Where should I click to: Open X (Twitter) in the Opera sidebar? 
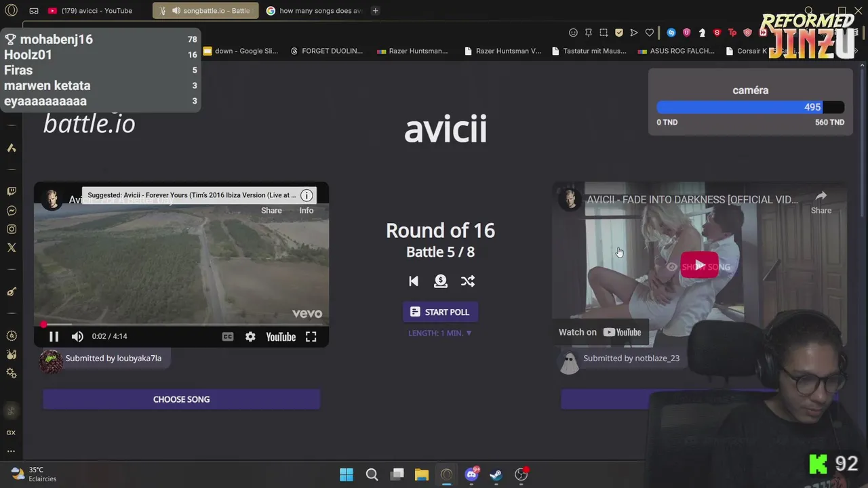coord(11,248)
